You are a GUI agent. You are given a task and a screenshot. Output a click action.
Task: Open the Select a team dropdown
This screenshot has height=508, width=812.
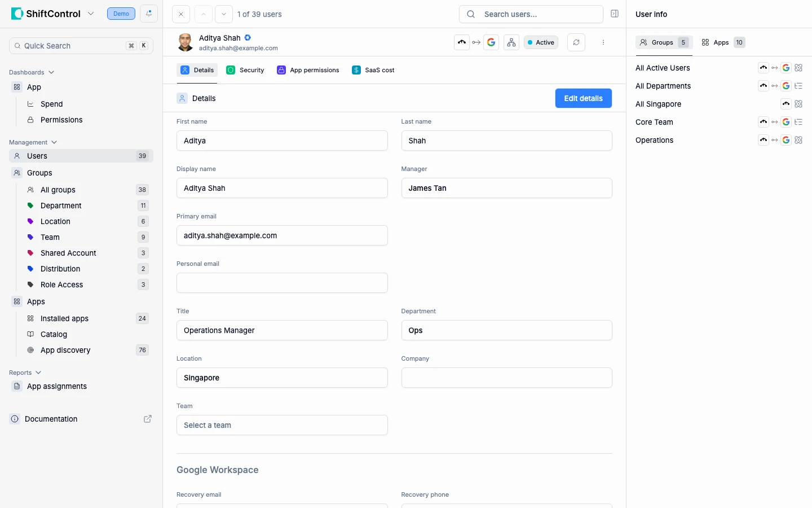(282, 425)
